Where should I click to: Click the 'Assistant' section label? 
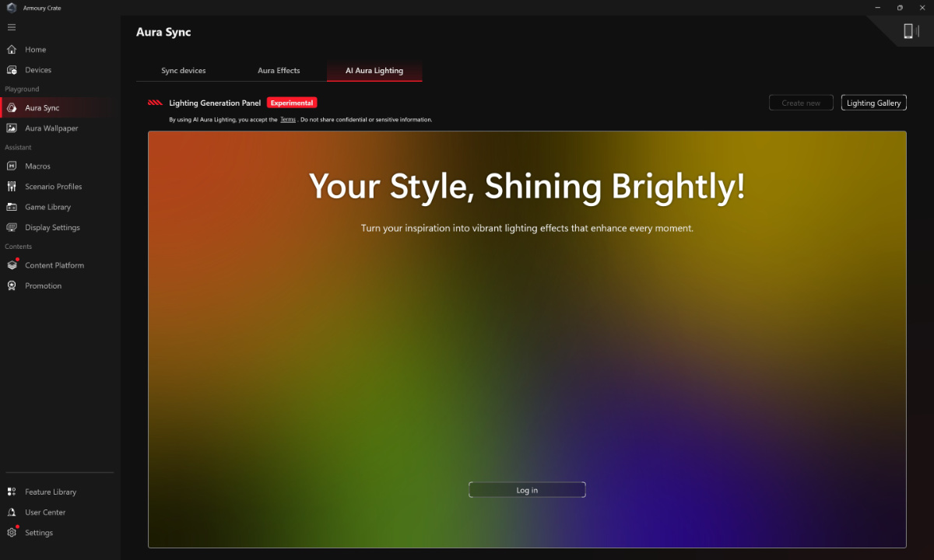click(19, 147)
